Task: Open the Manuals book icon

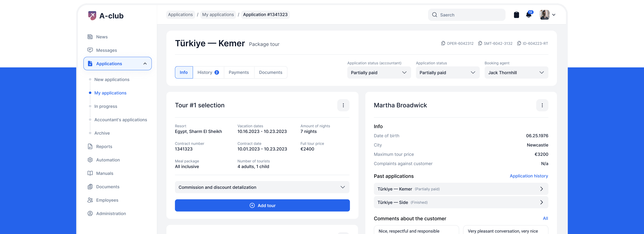Action: point(90,173)
